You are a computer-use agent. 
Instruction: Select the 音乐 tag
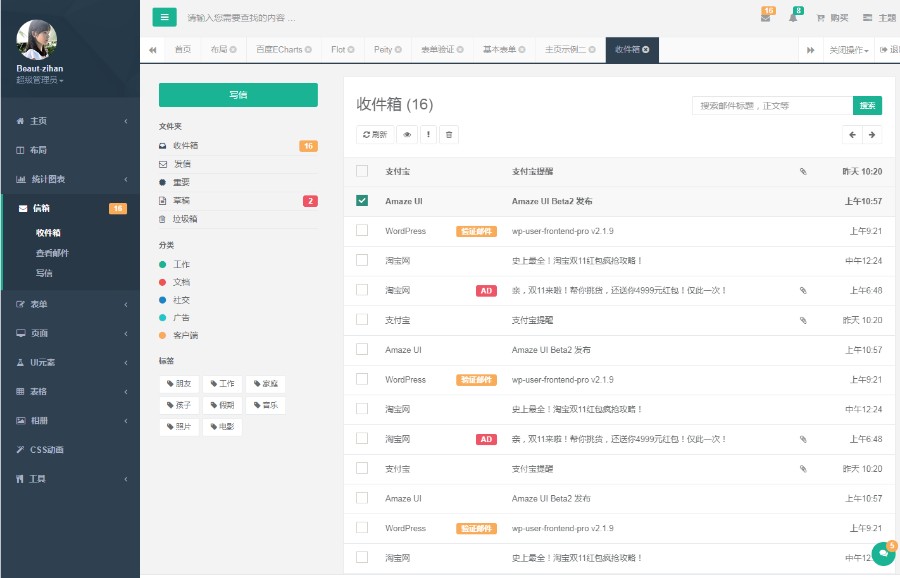point(266,405)
